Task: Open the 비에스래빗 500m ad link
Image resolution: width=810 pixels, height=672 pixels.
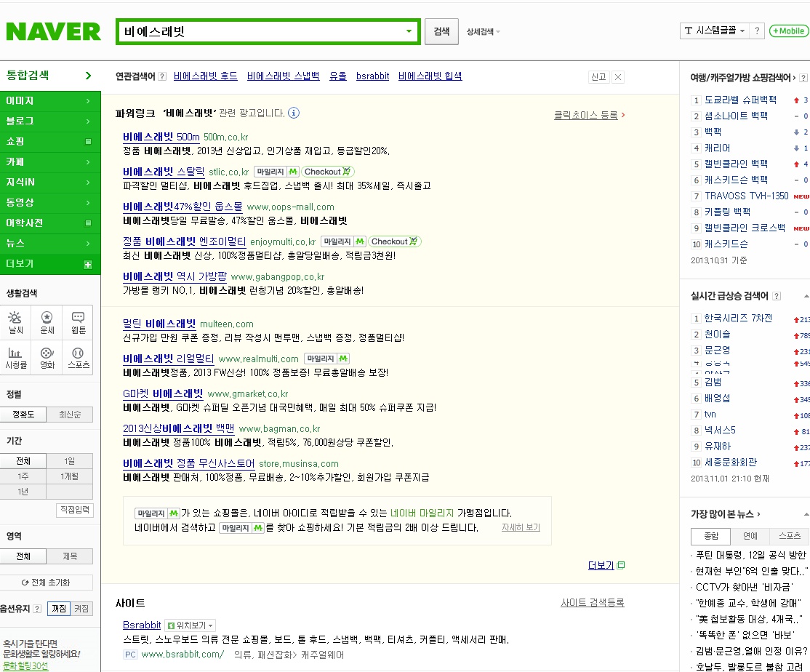Action: 161,137
